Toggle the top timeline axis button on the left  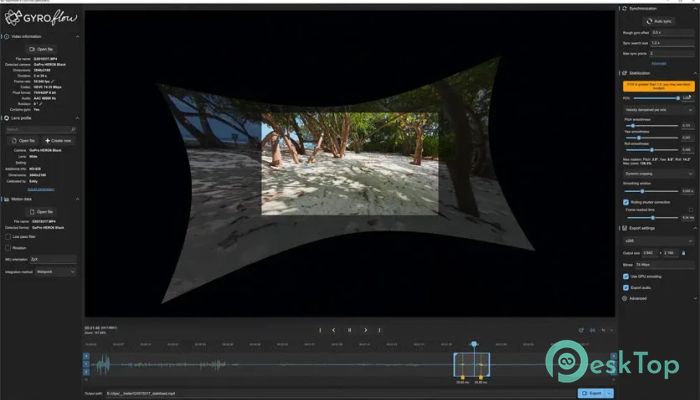(x=86, y=356)
